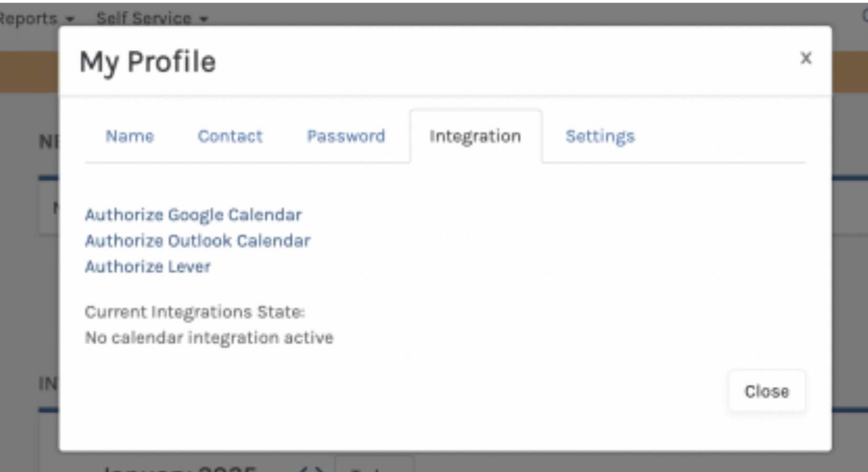Select the Integration tab

(x=475, y=136)
